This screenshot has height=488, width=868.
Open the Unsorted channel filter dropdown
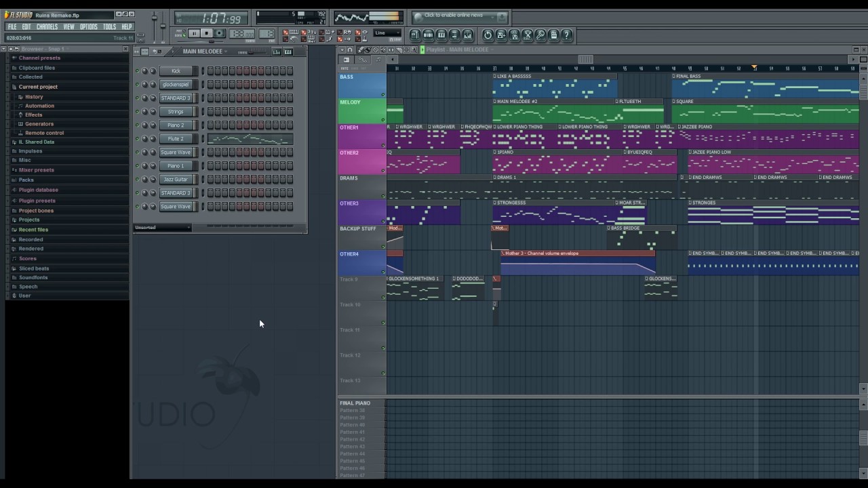(x=162, y=228)
